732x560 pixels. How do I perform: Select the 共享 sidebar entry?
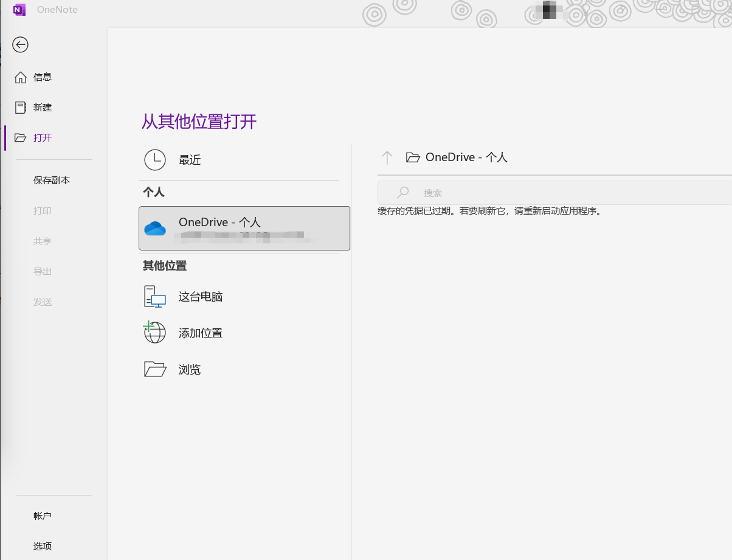(43, 241)
